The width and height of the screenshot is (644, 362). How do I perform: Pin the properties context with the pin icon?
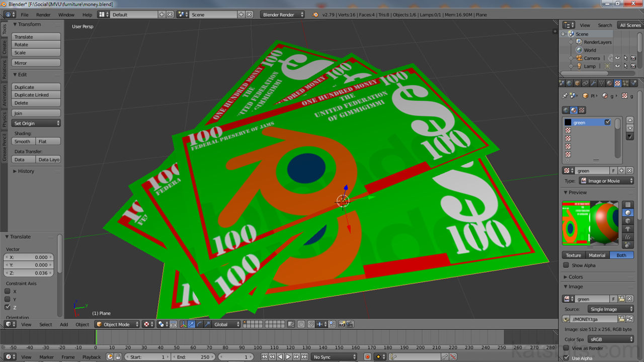coord(565,96)
